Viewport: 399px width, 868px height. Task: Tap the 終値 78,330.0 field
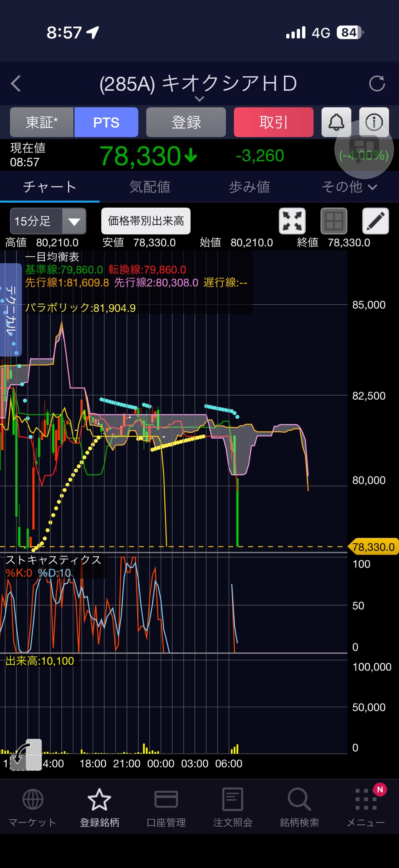(x=333, y=242)
